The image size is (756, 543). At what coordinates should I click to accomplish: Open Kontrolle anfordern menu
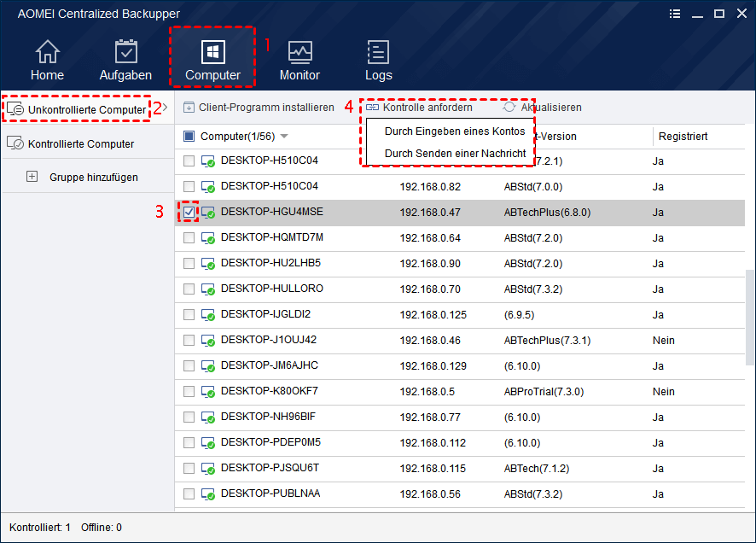(419, 107)
